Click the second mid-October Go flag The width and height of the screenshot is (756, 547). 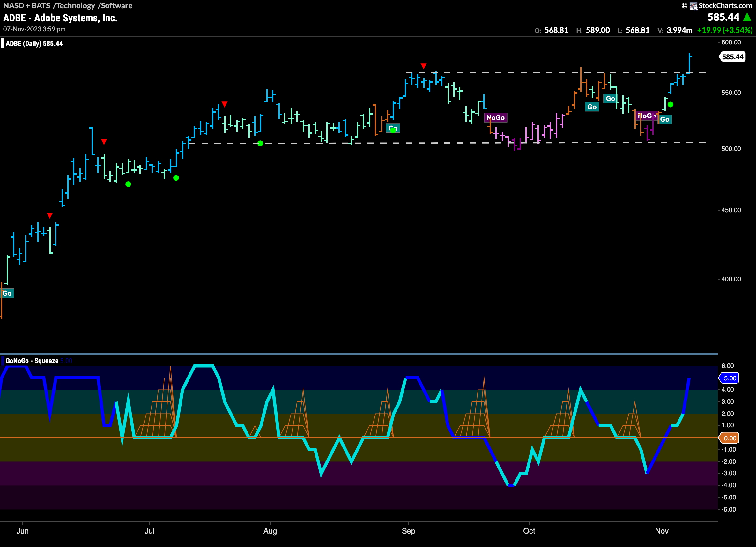click(610, 98)
